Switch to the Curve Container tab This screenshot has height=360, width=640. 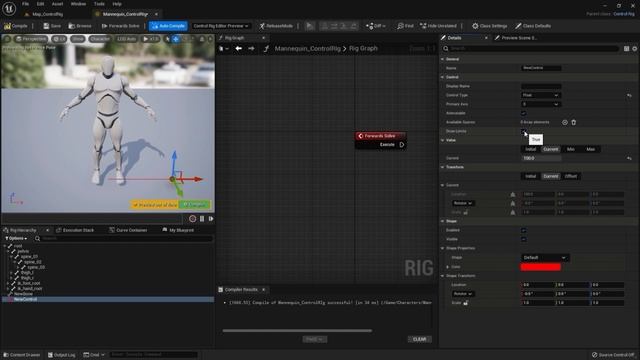coord(128,230)
